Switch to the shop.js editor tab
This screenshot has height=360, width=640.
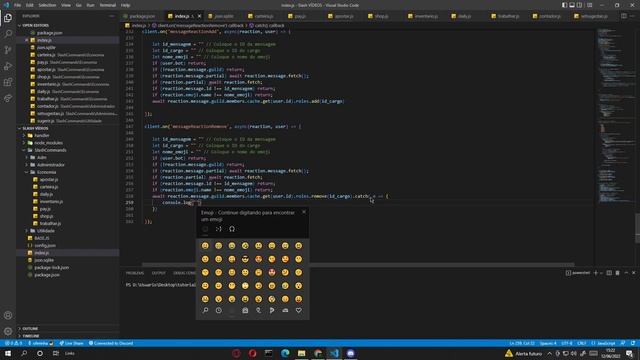pos(379,16)
